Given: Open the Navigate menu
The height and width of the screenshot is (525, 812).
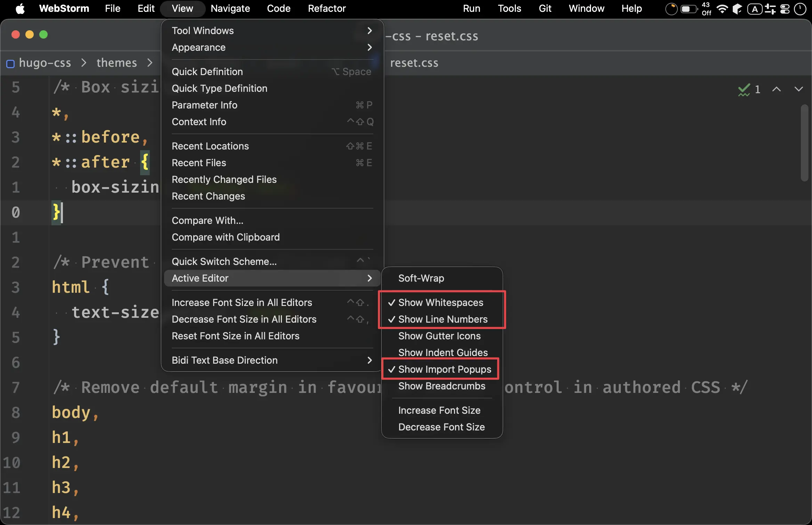Looking at the screenshot, I should (x=230, y=9).
